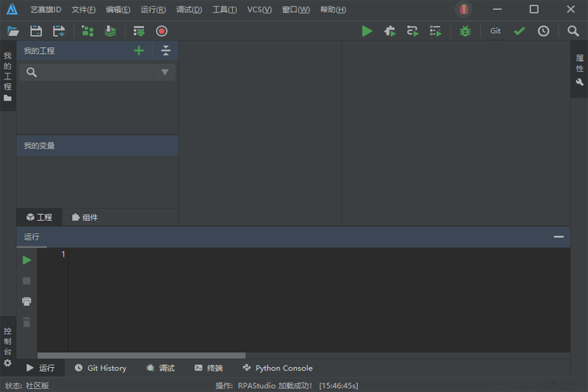Open the 工具(T) menu
This screenshot has width=588, height=392.
coord(224,10)
